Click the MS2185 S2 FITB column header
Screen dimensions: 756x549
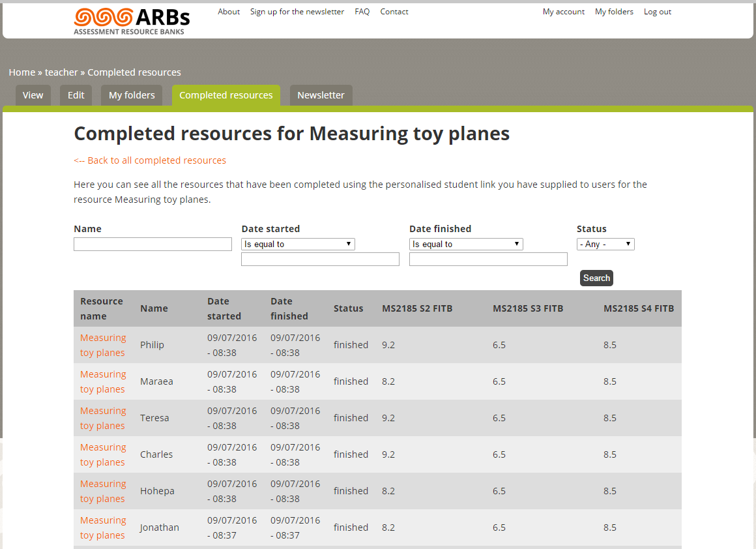click(417, 308)
